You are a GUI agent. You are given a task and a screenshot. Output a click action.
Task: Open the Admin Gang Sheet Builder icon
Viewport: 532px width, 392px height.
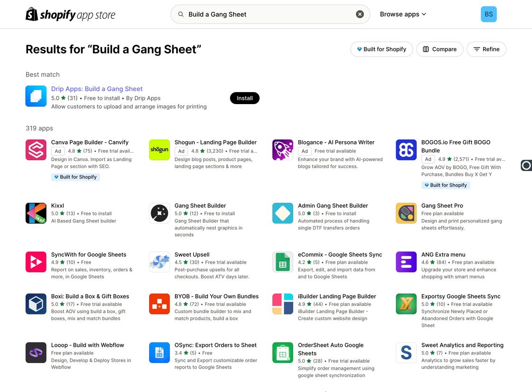tap(283, 213)
